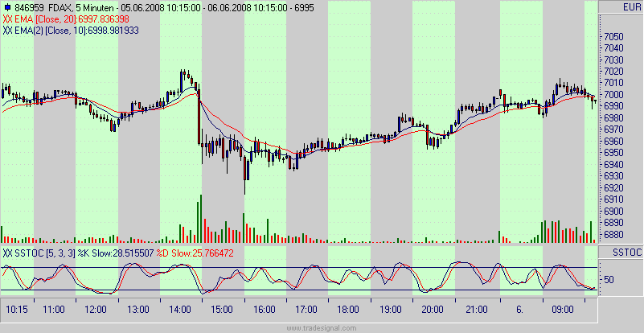This screenshot has height=333, width=644.
Task: Select the 18:00 time axis label
Action: pos(348,310)
